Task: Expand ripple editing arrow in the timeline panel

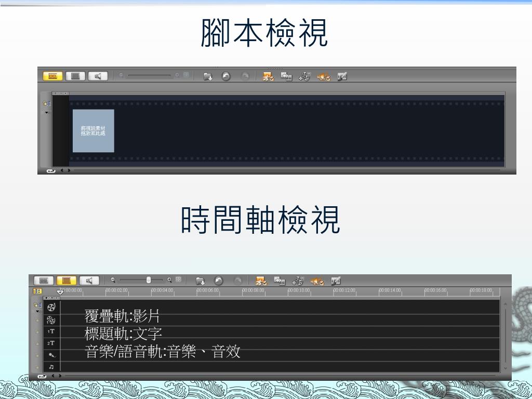Action: coord(37,311)
